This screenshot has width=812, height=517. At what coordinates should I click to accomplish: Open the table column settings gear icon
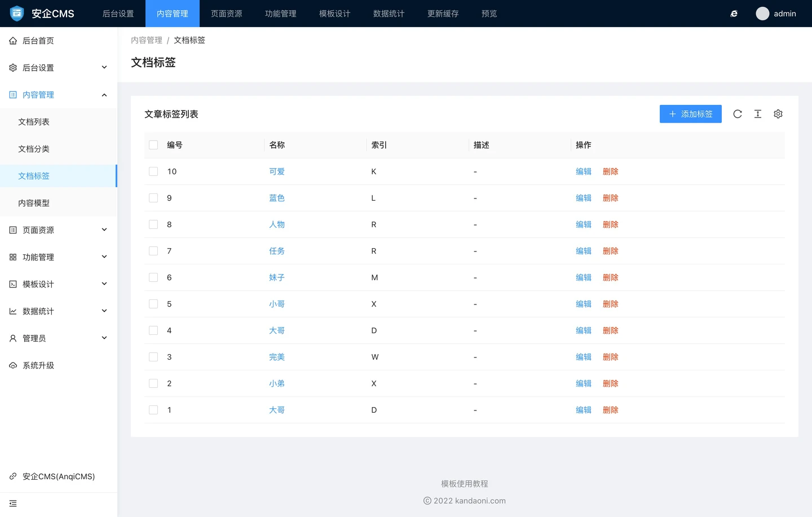click(778, 114)
